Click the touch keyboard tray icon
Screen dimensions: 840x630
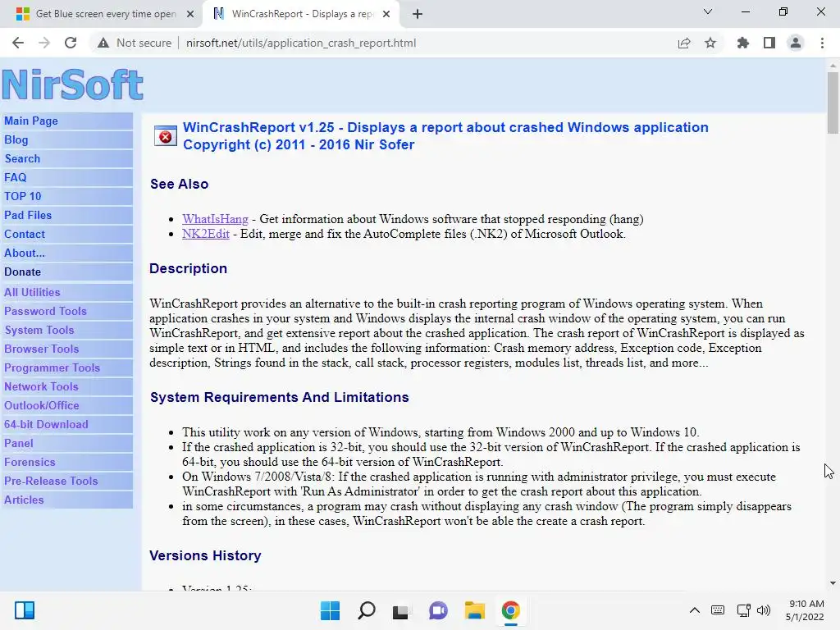(718, 610)
